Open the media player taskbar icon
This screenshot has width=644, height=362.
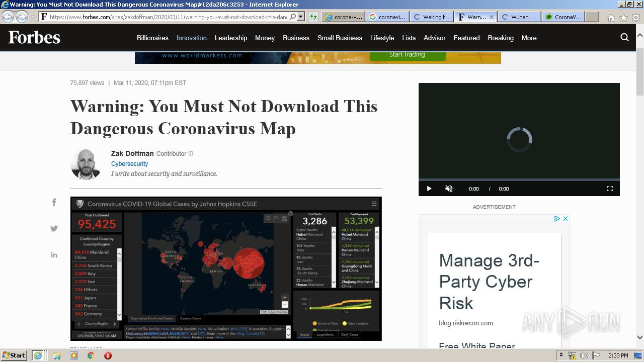(74, 355)
